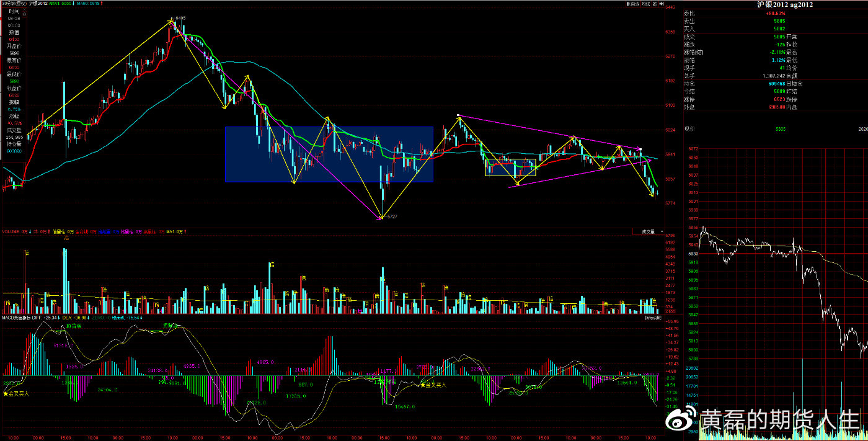Click the white anchor point of magenta trendline
This screenshot has height=441, width=868.
[458, 115]
